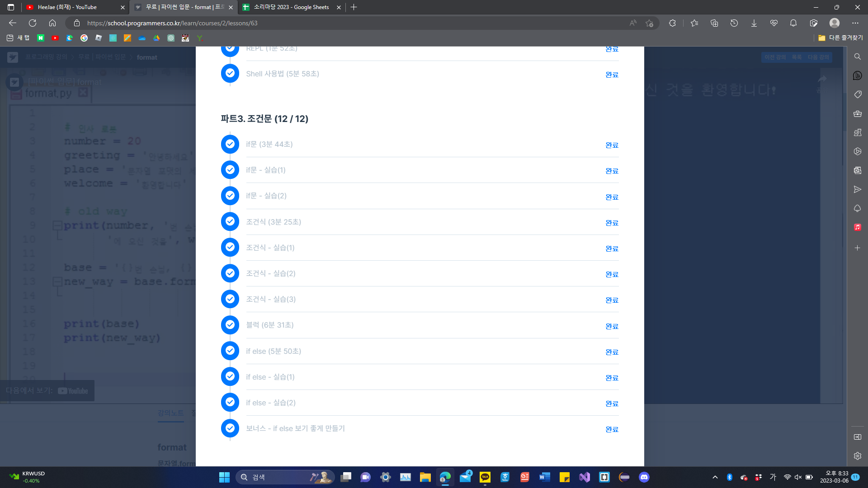The height and width of the screenshot is (488, 868).
Task: Open the Edge sidebar settings gear
Action: (857, 456)
